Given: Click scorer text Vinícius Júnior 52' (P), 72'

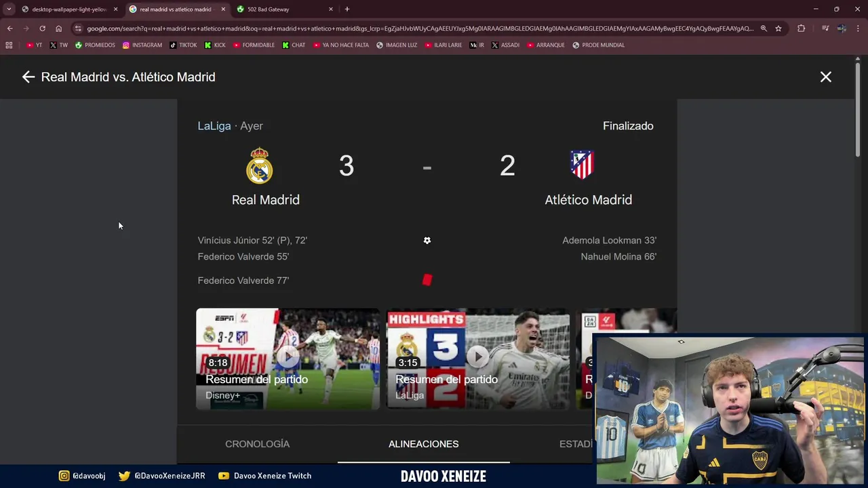Looking at the screenshot, I should 252,241.
